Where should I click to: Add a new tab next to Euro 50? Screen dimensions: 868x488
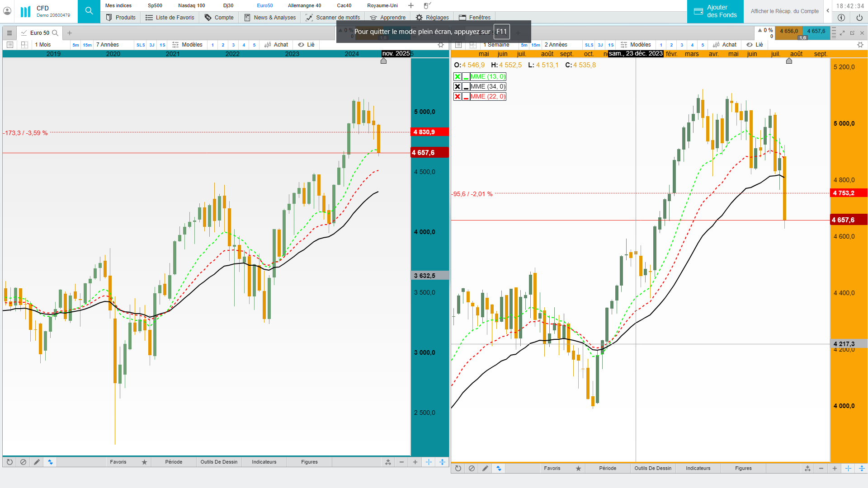coord(70,33)
